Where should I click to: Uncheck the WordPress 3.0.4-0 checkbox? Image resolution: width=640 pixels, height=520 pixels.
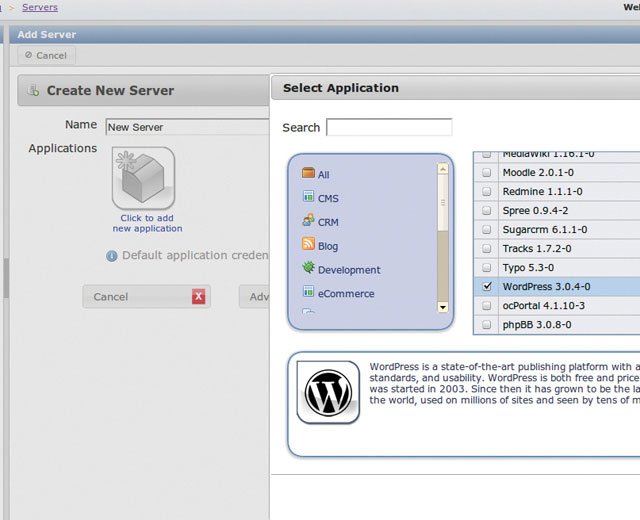click(487, 286)
